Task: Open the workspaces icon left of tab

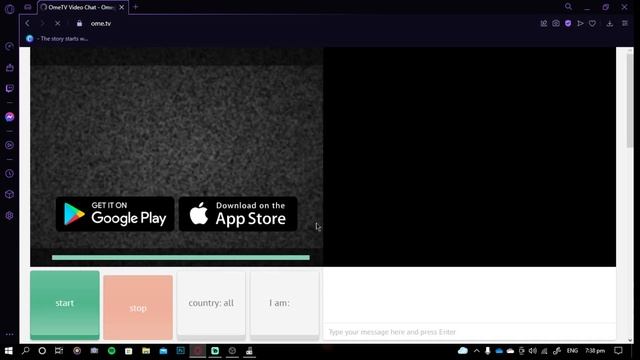Action: coord(28,7)
